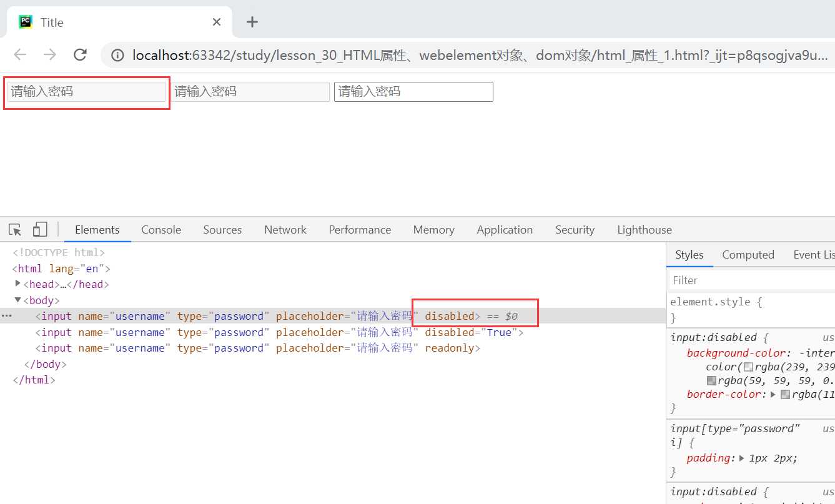Select the html lang="en" node
Viewport: 835px width, 504px height.
61,269
